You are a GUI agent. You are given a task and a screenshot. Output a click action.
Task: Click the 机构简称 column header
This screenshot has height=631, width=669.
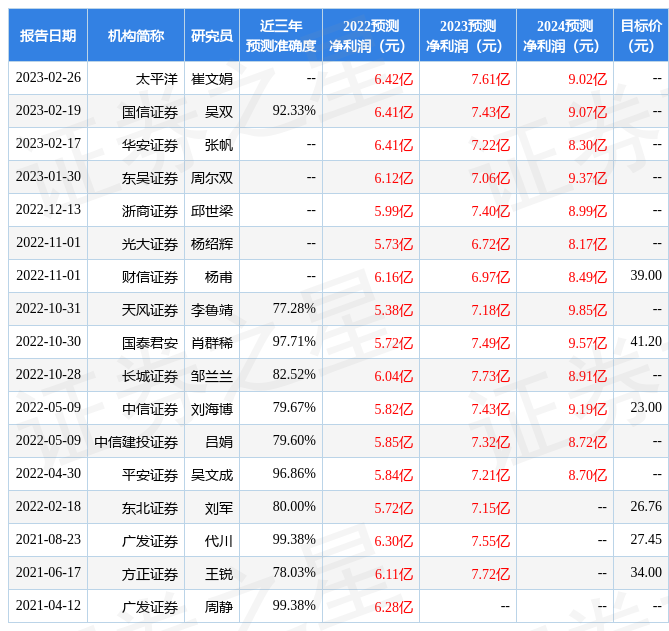point(136,35)
